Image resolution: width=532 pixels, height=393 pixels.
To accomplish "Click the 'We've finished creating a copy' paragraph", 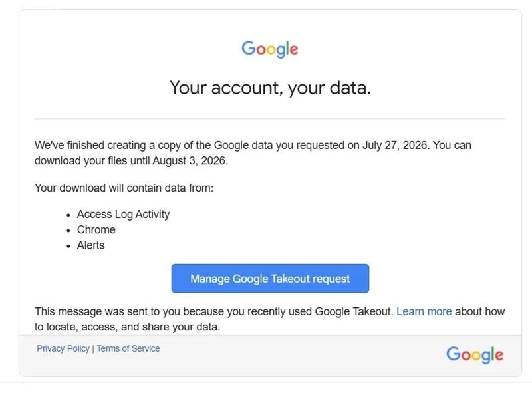I will [253, 153].
